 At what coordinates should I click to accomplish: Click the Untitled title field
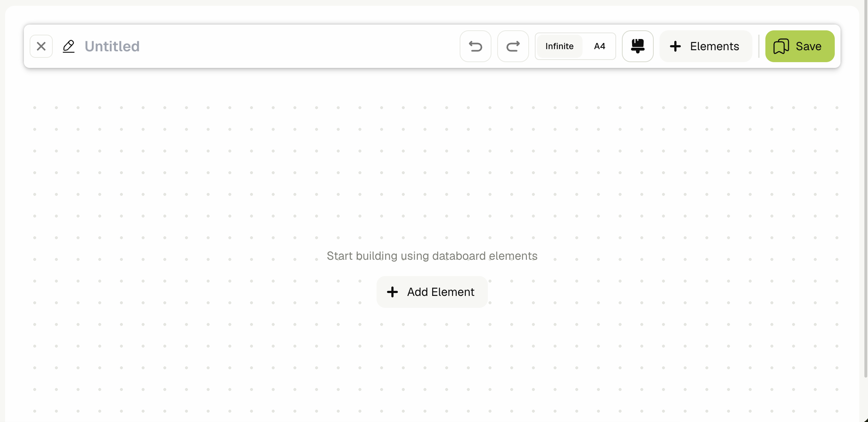(112, 46)
